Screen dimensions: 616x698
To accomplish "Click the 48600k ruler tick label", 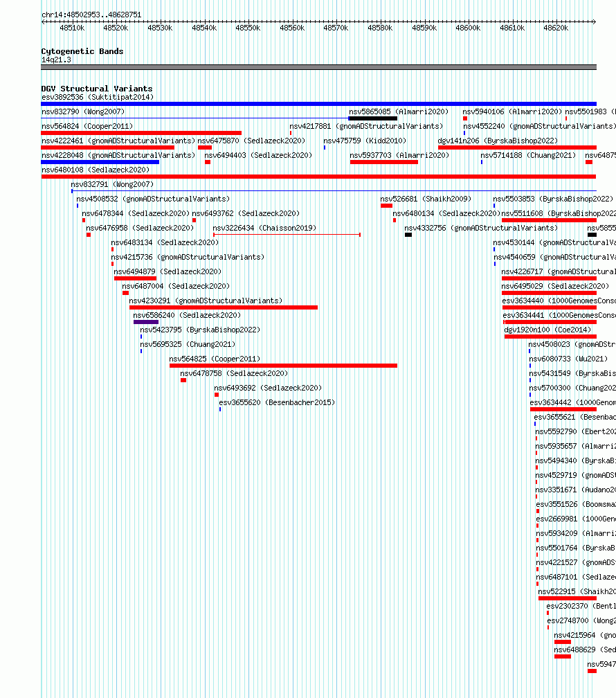I will point(469,28).
